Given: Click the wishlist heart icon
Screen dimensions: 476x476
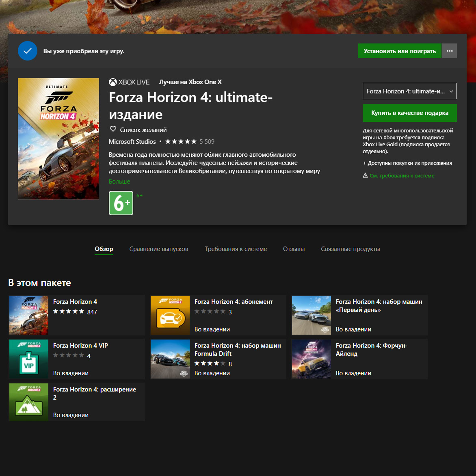Looking at the screenshot, I should click(x=113, y=130).
